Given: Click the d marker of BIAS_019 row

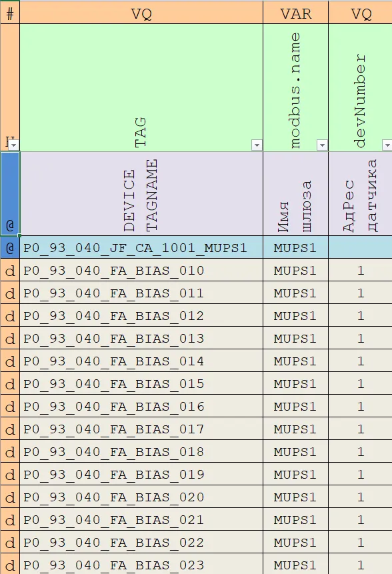Looking at the screenshot, I should click(10, 475).
